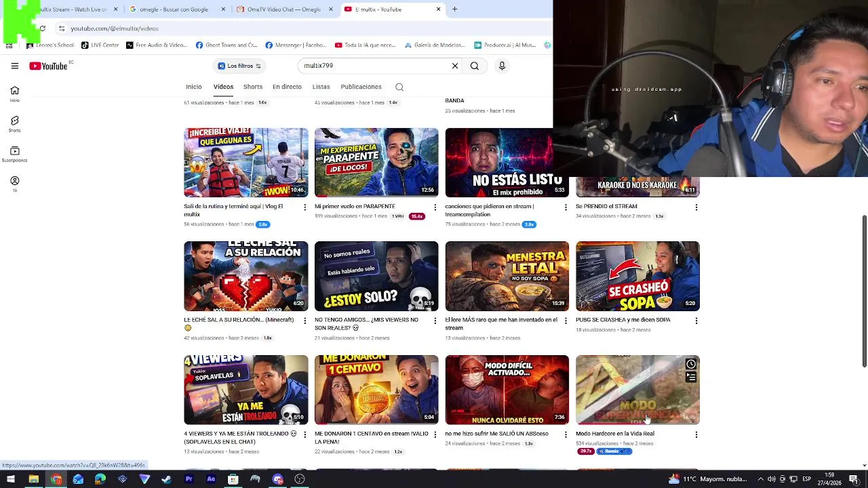Click the page vertical scrollbar thumb
Screen dimensions: 868x488
pos(864,291)
